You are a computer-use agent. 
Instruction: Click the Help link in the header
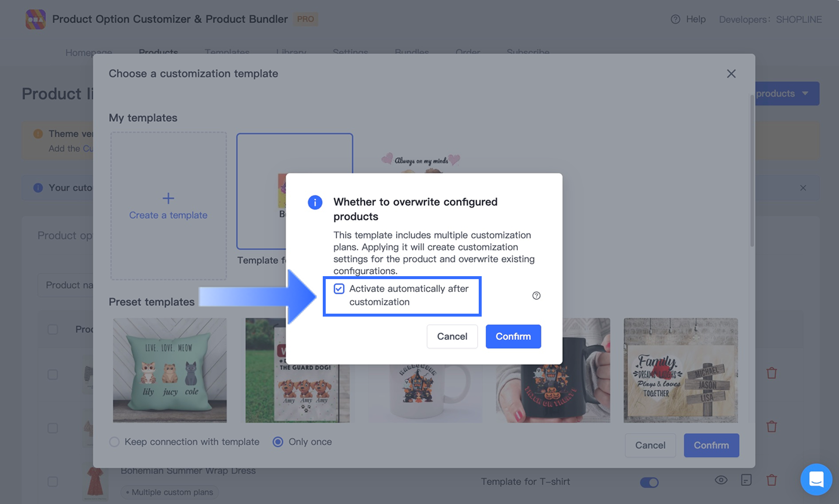click(x=696, y=19)
